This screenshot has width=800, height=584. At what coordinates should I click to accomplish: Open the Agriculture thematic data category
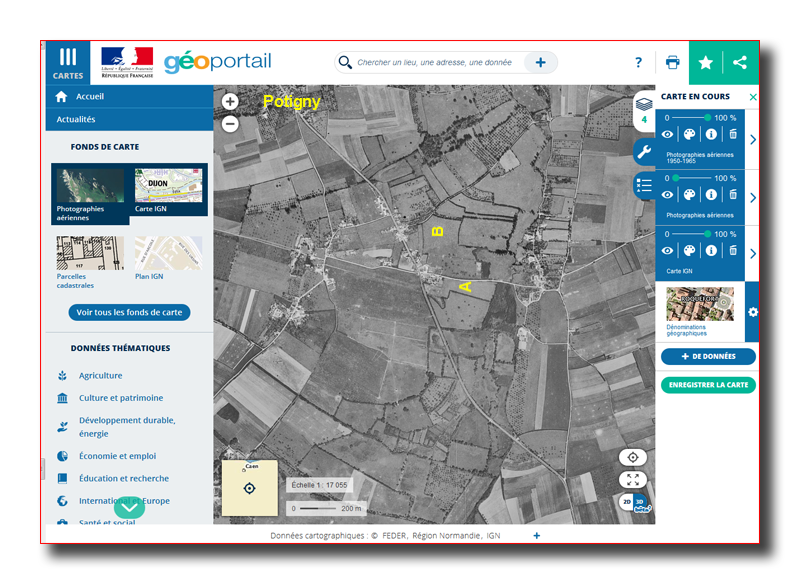(x=100, y=376)
